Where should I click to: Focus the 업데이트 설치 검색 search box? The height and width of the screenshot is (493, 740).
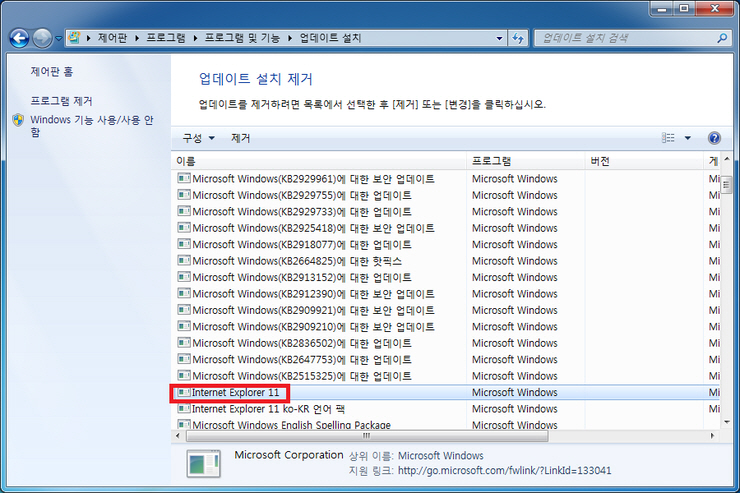click(625, 38)
